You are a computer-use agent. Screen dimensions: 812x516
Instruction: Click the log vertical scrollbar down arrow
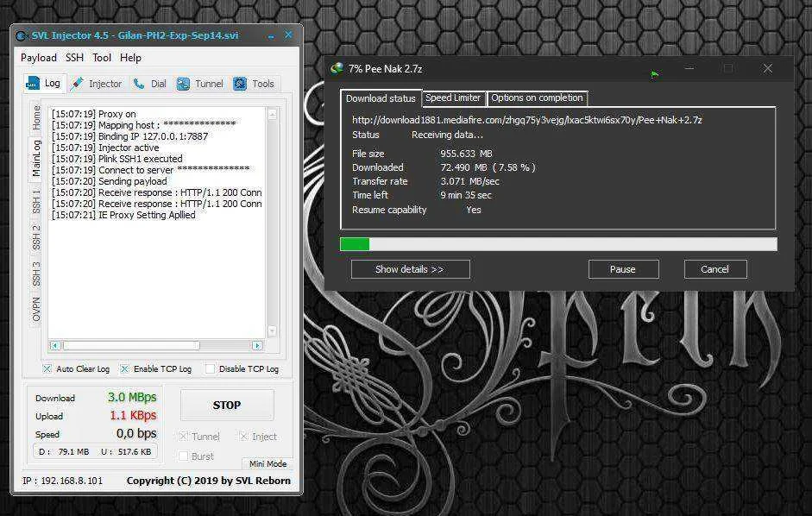click(273, 330)
